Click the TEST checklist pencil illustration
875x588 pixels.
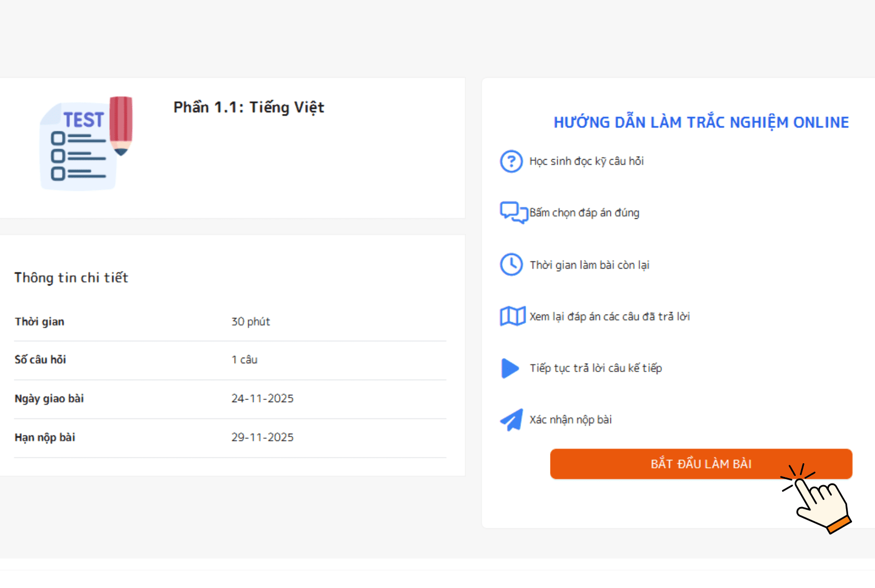[x=86, y=144]
